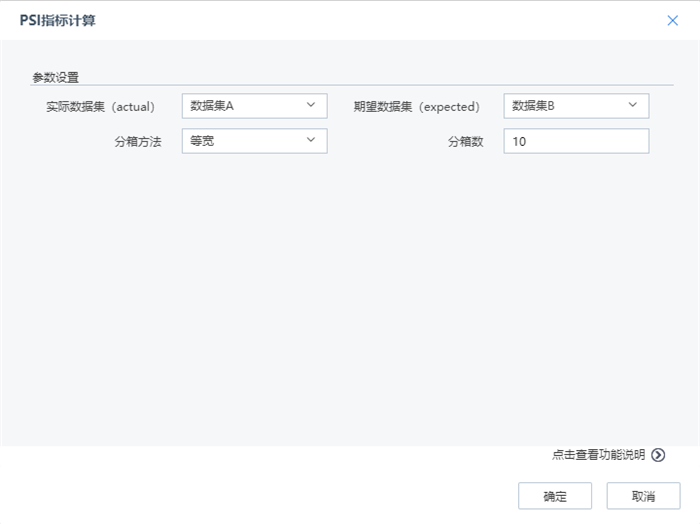Open the 期望数据集 (expected) dropdown
The image size is (700, 524).
(x=576, y=106)
